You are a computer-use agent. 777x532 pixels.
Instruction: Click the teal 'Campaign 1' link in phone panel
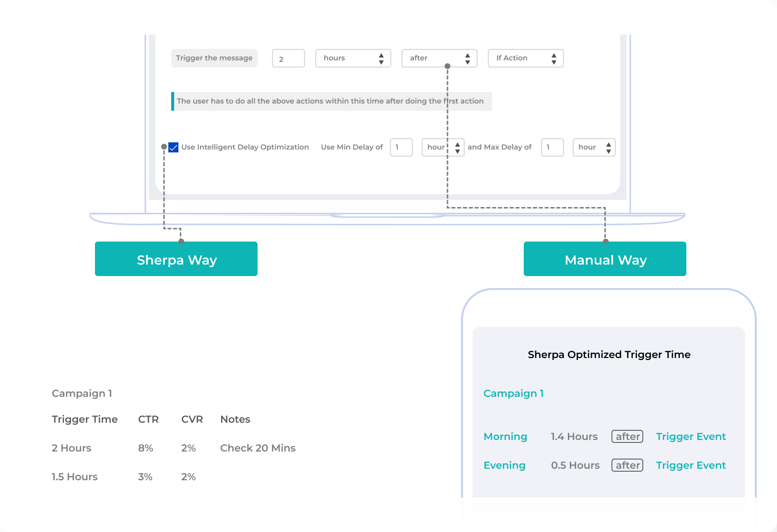513,393
